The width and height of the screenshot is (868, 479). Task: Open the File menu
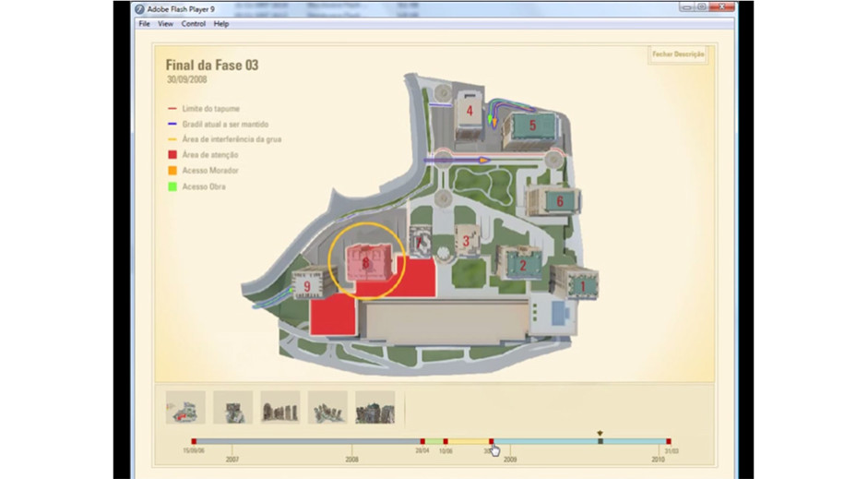click(144, 24)
